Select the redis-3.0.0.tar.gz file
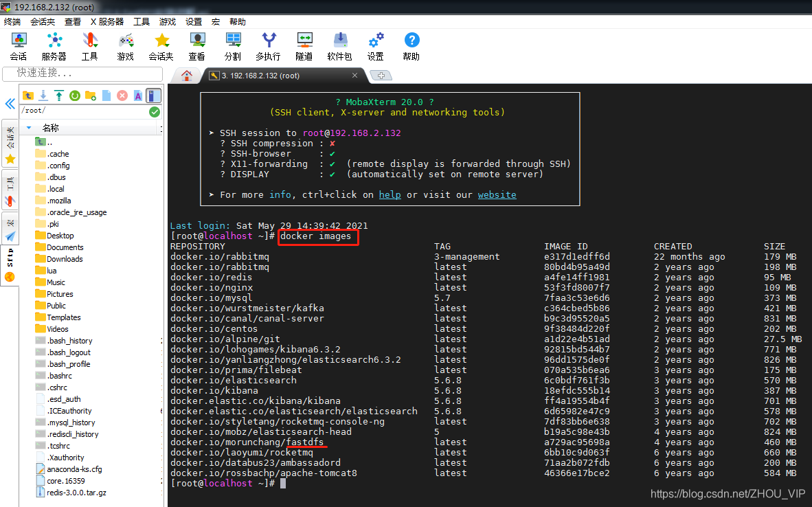The width and height of the screenshot is (812, 507). (71, 493)
